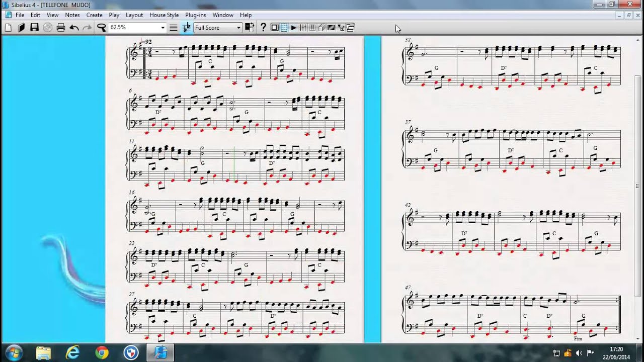Toggle the Kontakt Player window button

(x=312, y=28)
